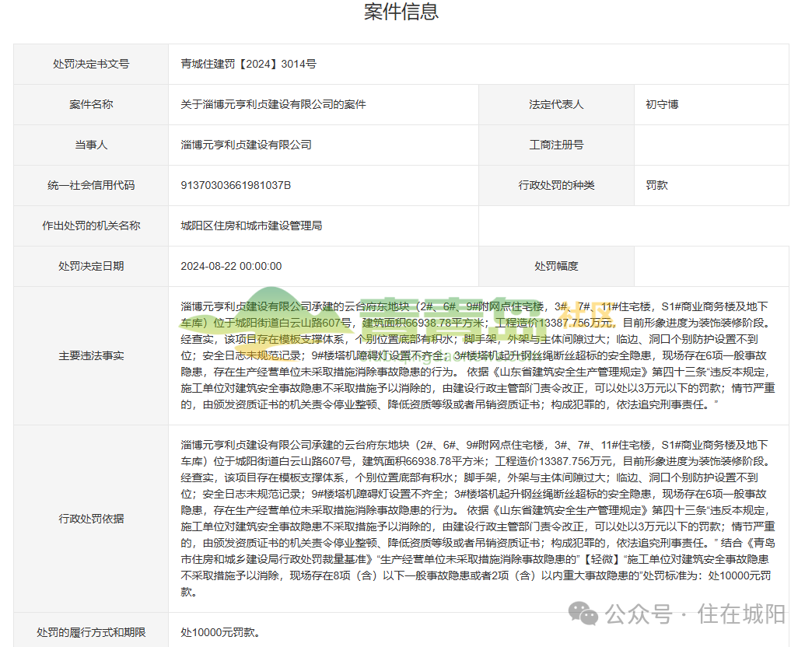Screen dimensions: 812x647
Task: Select the 当事人 label cell
Action: pyautogui.click(x=91, y=145)
